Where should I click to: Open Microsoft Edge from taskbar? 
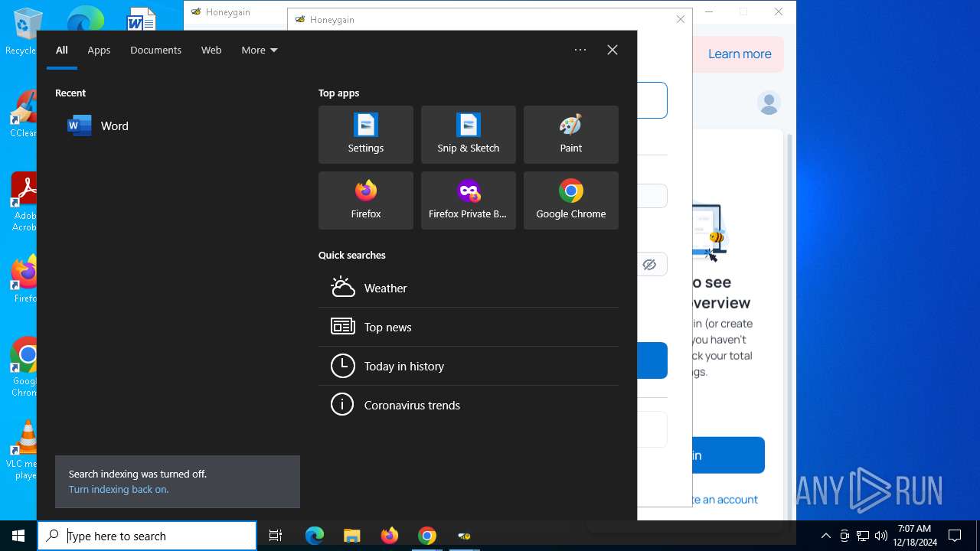[315, 536]
